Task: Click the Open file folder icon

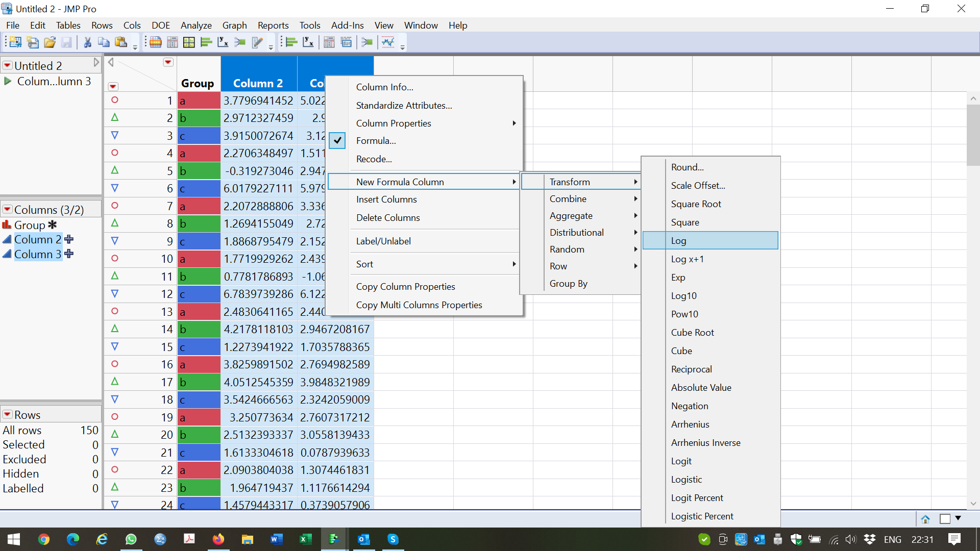Action: (x=50, y=42)
